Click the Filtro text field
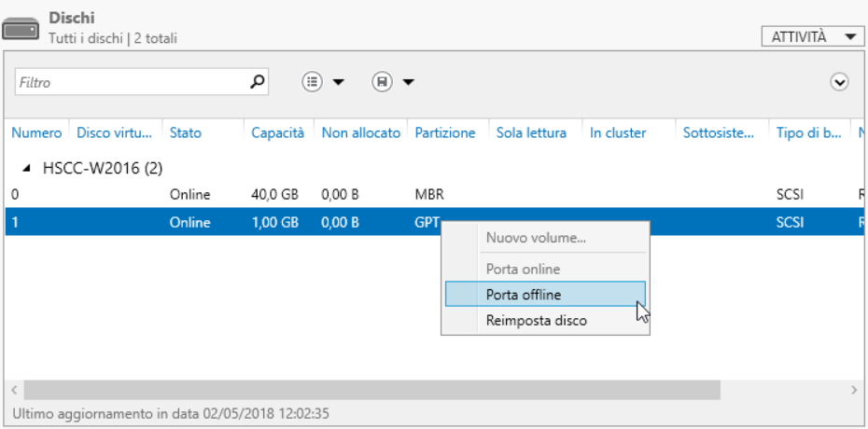The height and width of the screenshot is (429, 868). coord(132,82)
